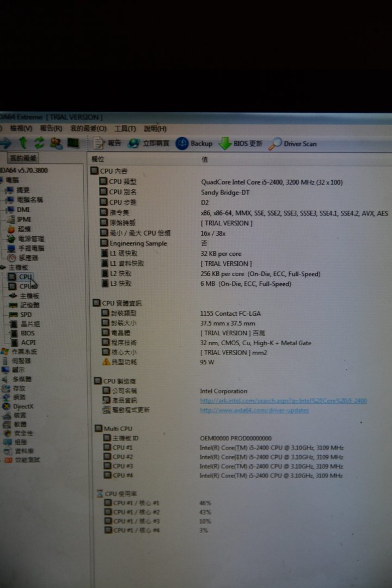Open the 報告 report toolbar button
This screenshot has width=392, height=588.
[x=107, y=143]
